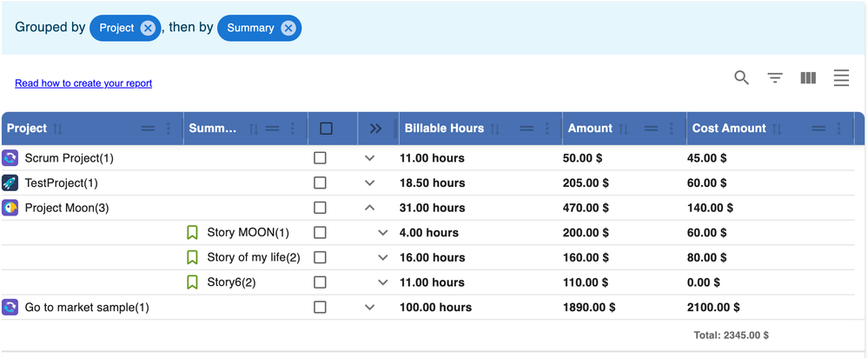Click the Total: 2345.00 $ footer

pyautogui.click(x=731, y=335)
